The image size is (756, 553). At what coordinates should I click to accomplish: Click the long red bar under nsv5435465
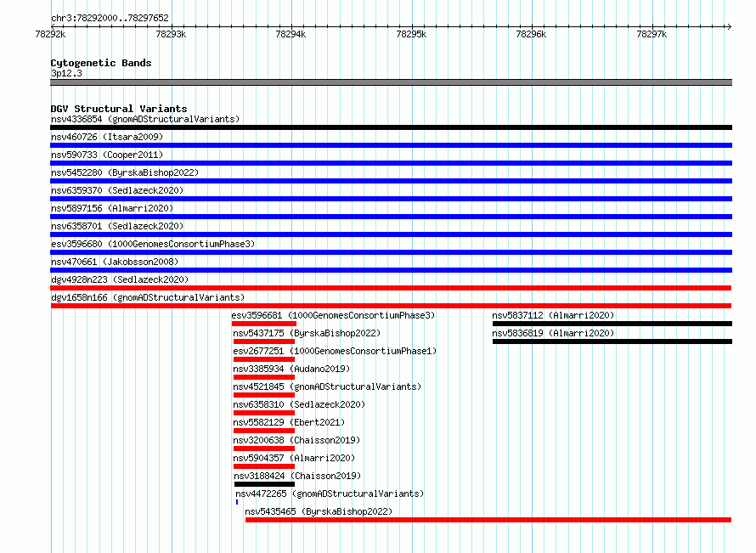488,520
